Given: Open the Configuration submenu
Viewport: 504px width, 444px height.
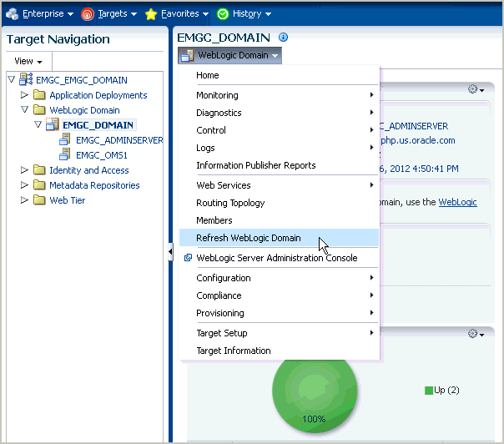Looking at the screenshot, I should (279, 278).
